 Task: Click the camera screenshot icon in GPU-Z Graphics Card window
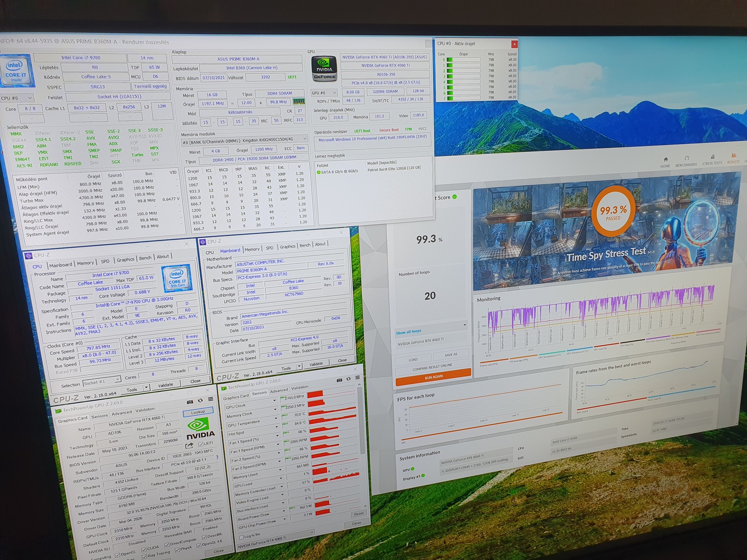[189, 402]
